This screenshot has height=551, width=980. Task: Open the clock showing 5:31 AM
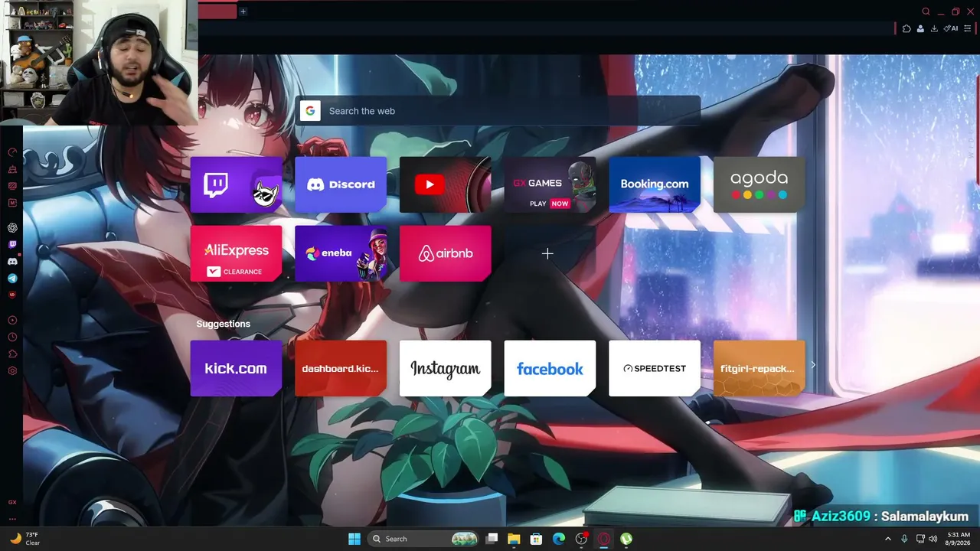click(958, 539)
